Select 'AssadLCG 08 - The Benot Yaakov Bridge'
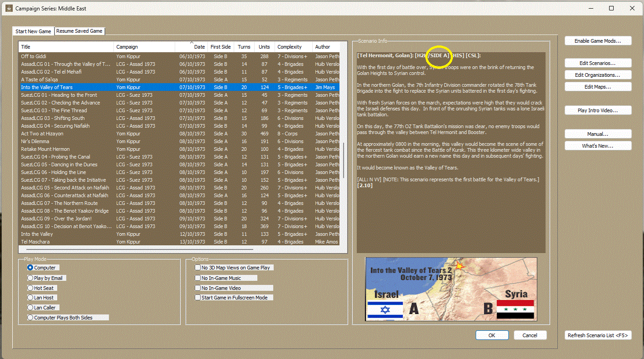This screenshot has width=644, height=359. click(x=179, y=211)
